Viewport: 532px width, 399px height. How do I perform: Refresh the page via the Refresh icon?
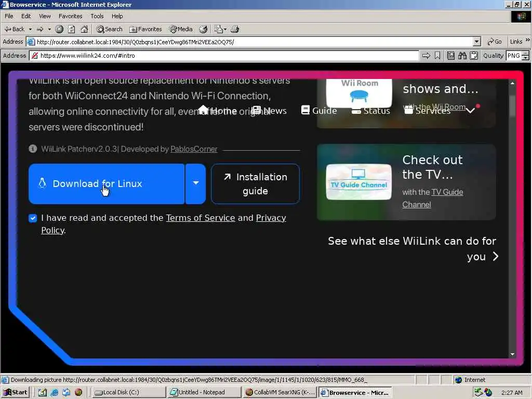[71, 29]
